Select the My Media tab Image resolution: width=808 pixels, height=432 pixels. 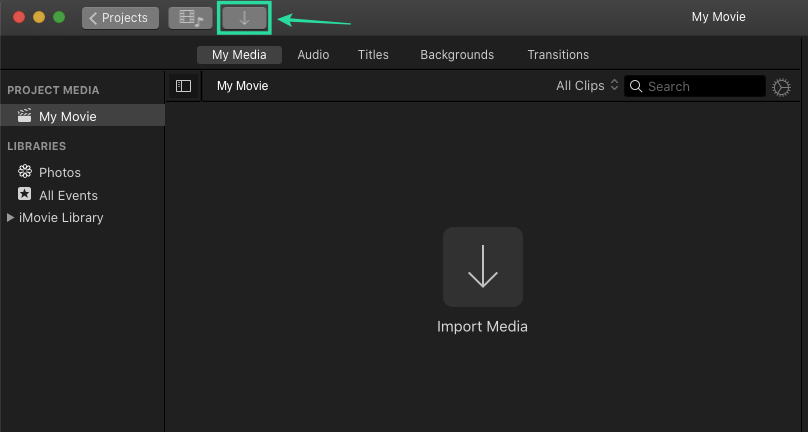click(239, 55)
